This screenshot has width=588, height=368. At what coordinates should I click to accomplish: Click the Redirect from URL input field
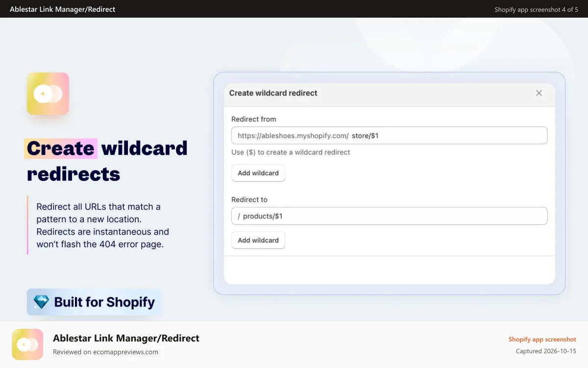coord(389,135)
